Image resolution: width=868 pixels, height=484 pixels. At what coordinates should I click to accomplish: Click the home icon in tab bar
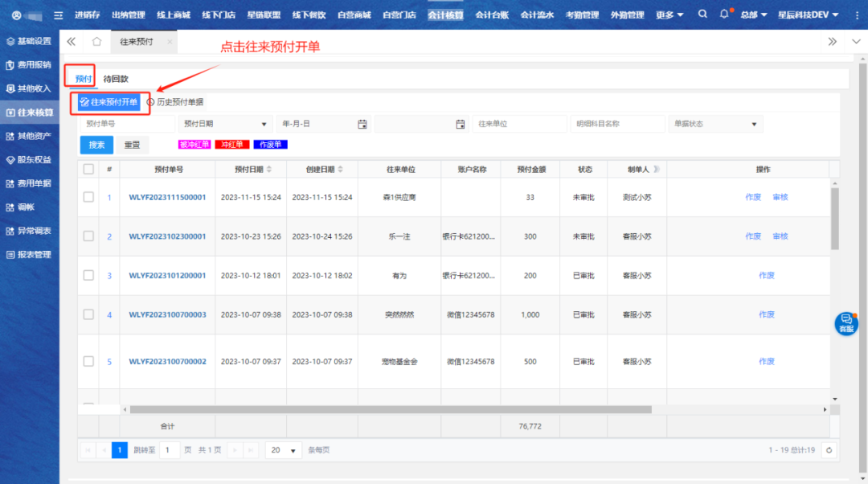coord(96,42)
